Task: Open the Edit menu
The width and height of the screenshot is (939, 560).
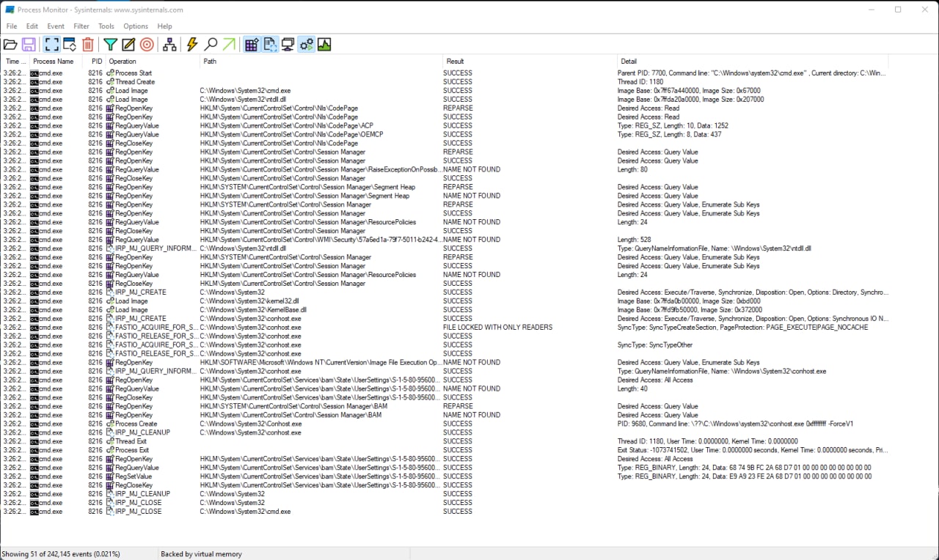Action: click(32, 26)
